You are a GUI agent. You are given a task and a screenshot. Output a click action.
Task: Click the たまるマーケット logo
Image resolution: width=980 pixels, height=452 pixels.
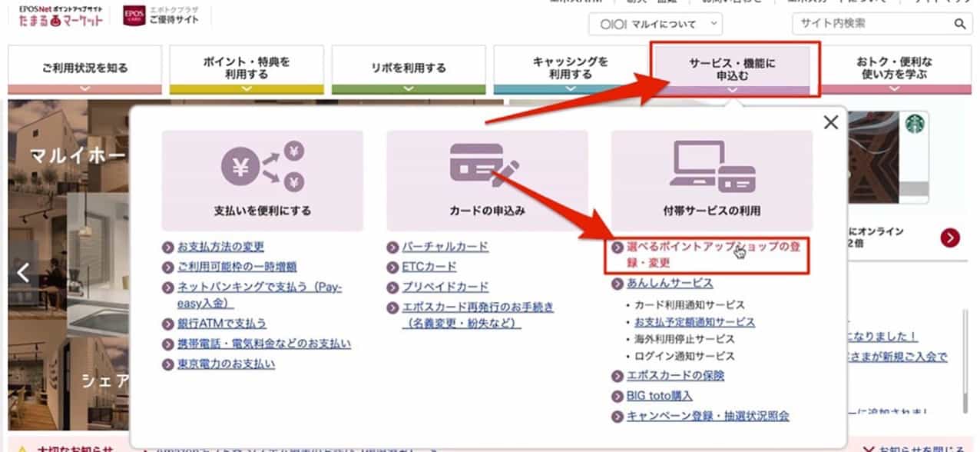coord(61,15)
